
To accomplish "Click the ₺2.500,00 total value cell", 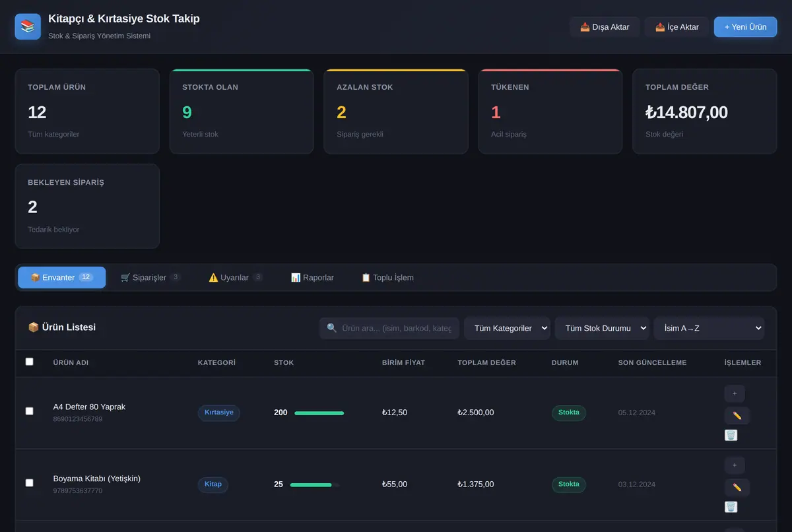I will [x=476, y=413].
